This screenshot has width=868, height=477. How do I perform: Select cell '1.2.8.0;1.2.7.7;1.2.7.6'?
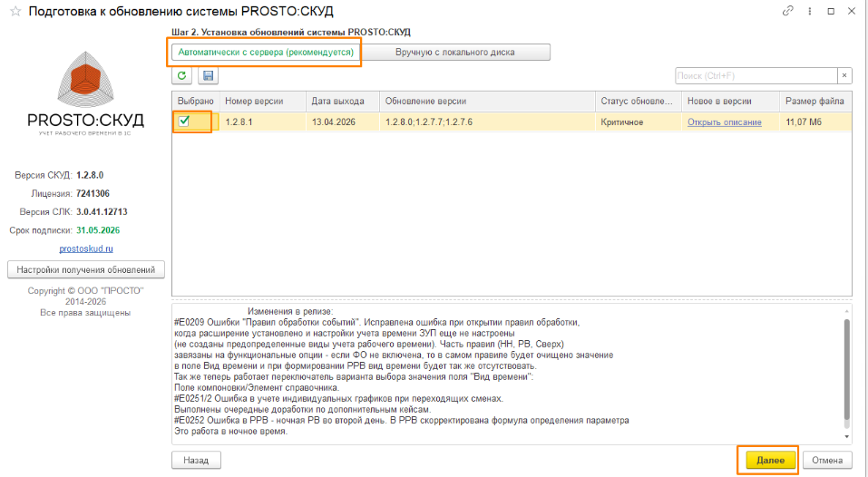pos(487,122)
